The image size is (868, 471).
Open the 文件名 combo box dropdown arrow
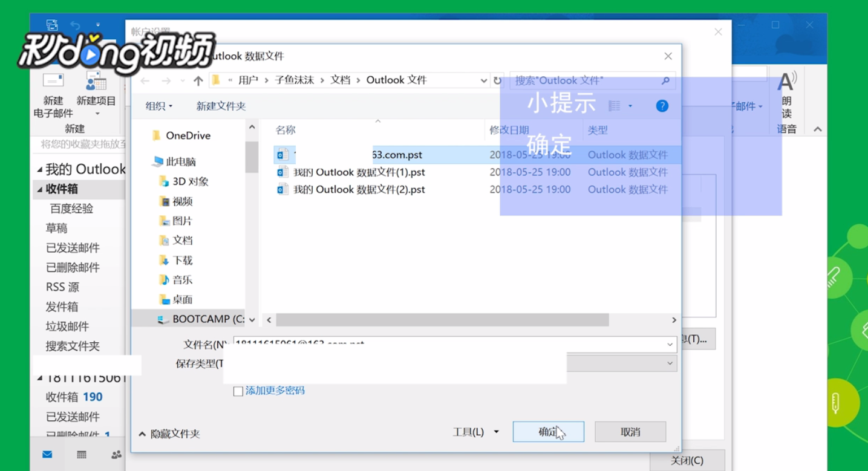(670, 344)
